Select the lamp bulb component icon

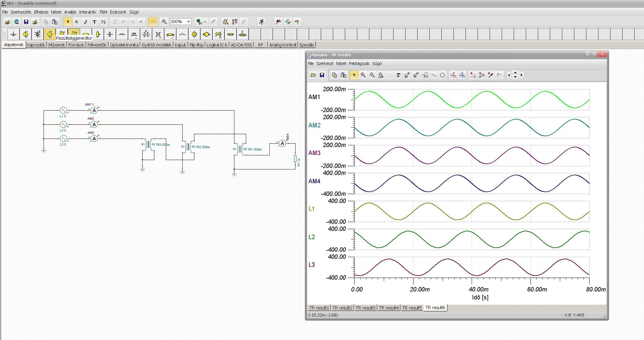(x=195, y=34)
